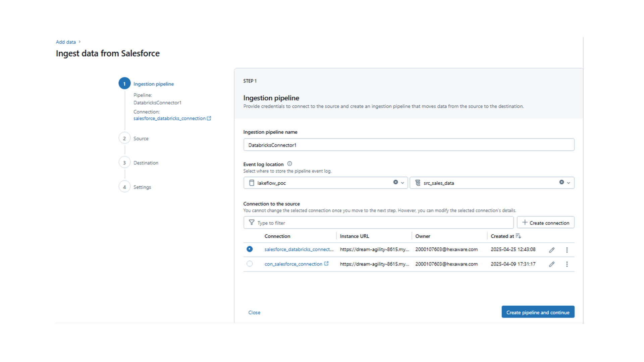This screenshot has height=362, width=644.
Task: Clear the lakeflow_poc catalog selection
Action: pyautogui.click(x=395, y=182)
